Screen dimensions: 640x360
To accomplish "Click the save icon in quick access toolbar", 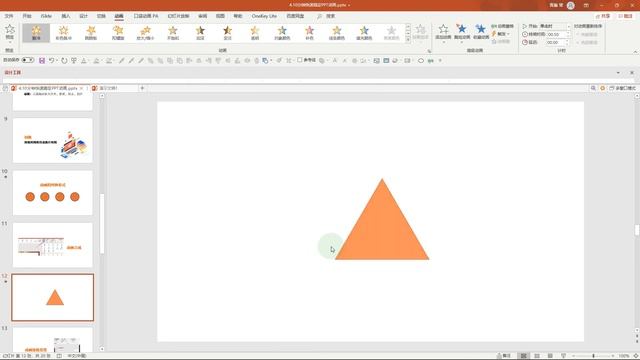I will coord(42,60).
